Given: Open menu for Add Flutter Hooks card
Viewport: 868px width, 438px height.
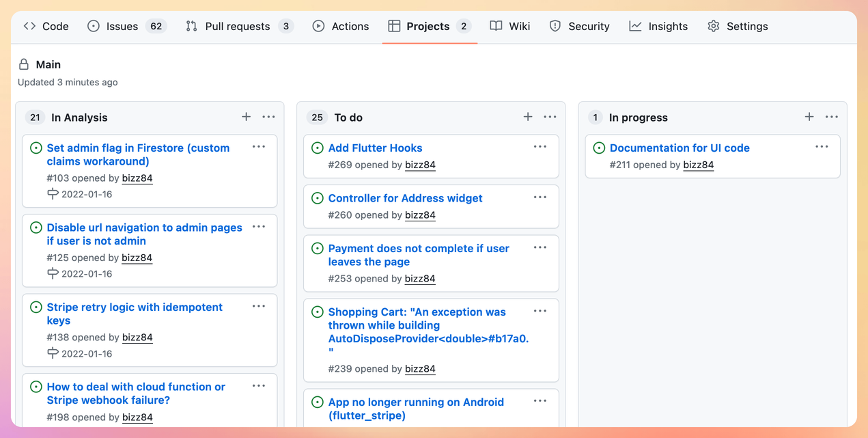Looking at the screenshot, I should pyautogui.click(x=540, y=147).
